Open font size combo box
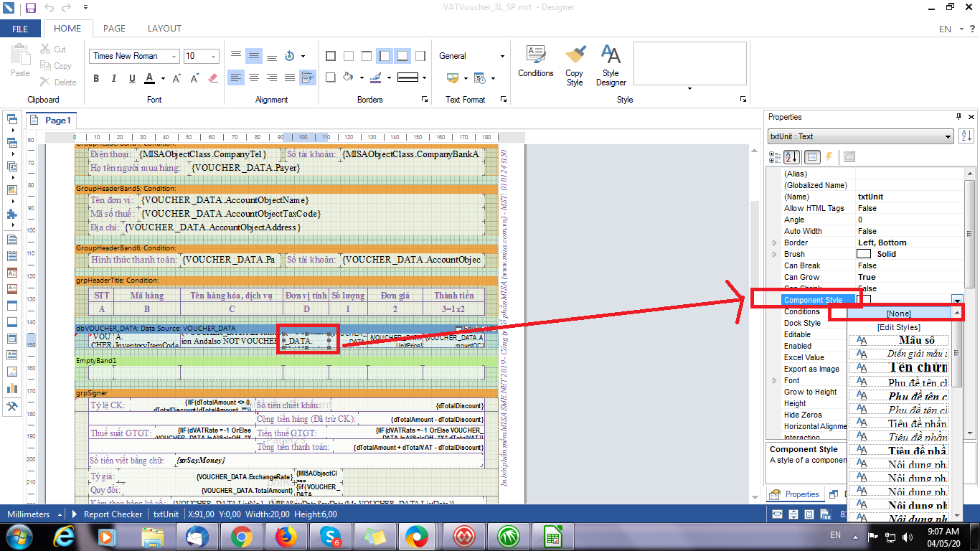 pyautogui.click(x=202, y=56)
